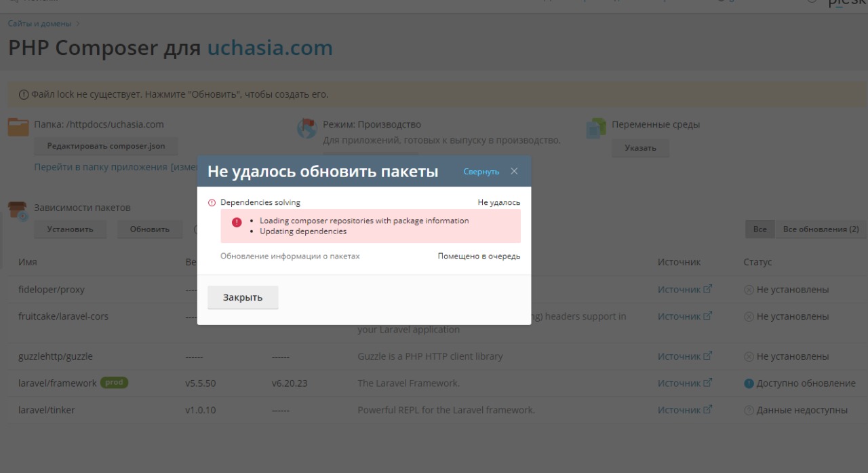Click the Guzzle PHP HTTP client description
868x473 pixels.
pyautogui.click(x=430, y=356)
